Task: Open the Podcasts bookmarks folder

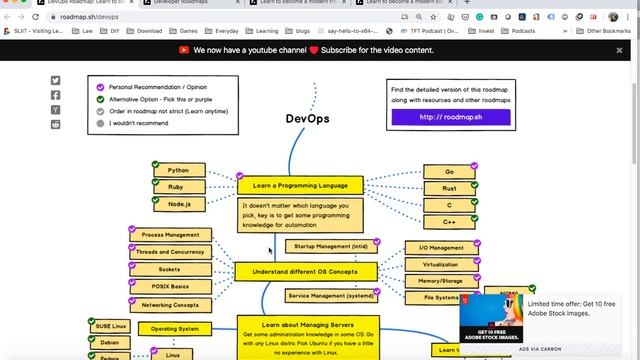Action: 518,31
